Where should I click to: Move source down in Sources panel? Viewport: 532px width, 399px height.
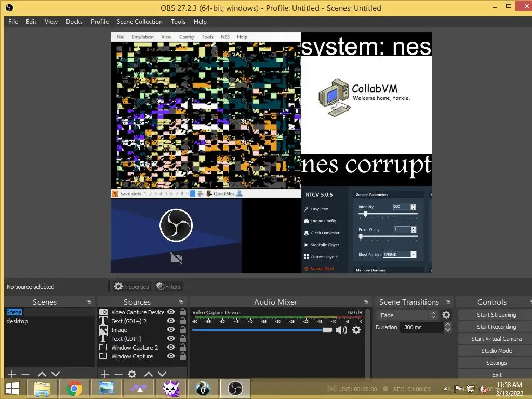[162, 374]
